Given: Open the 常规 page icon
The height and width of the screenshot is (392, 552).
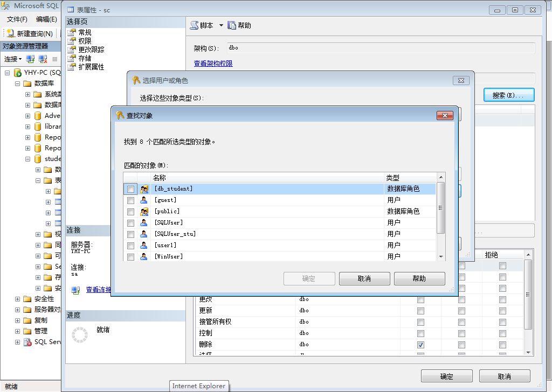Looking at the screenshot, I should click(x=72, y=32).
